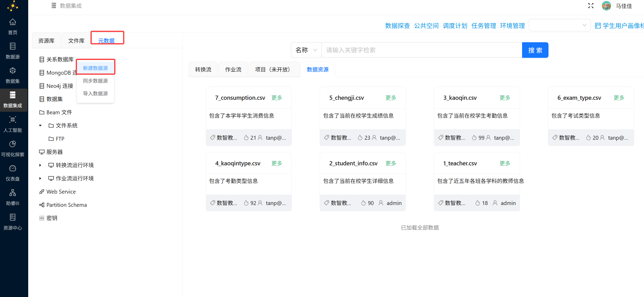Viewport: 644px width, 297px height.
Task: Expand the 转换流运行环境 tree node
Action: (x=40, y=165)
